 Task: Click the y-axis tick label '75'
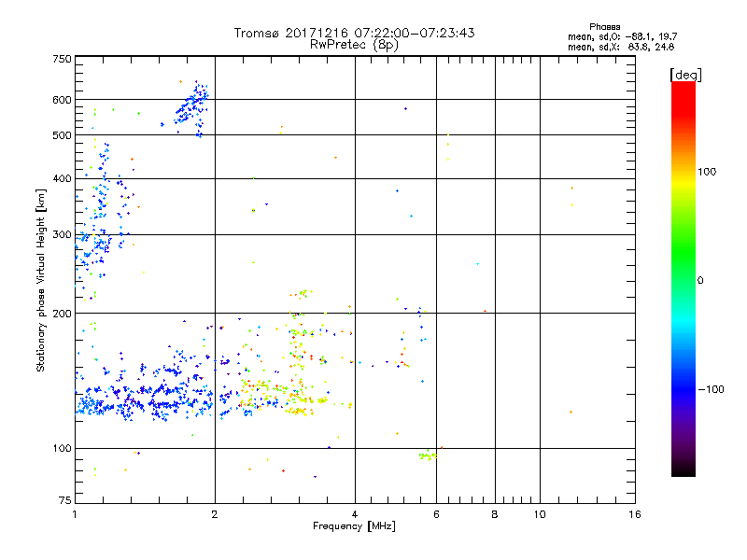pyautogui.click(x=65, y=500)
